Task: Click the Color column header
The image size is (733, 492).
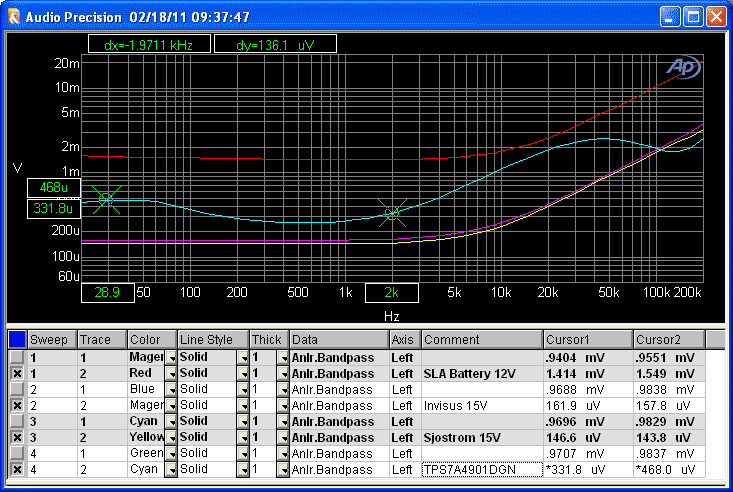Action: pos(152,340)
